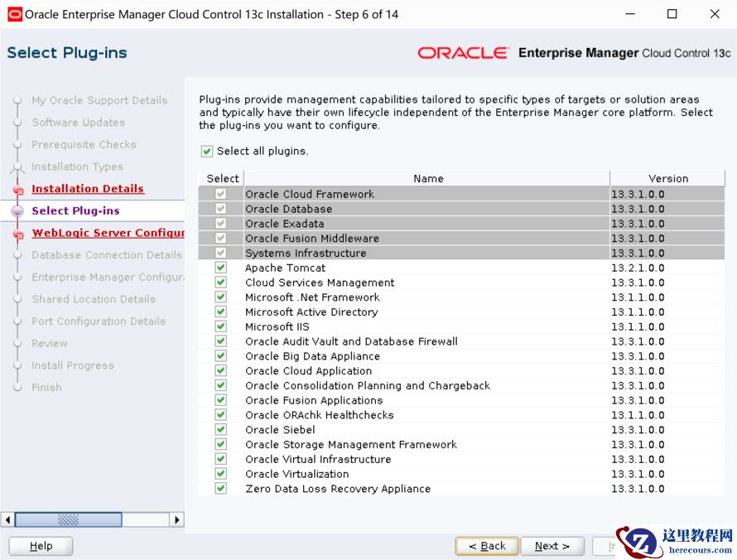
Task: Click the Installation Details step error icon
Action: (19, 191)
